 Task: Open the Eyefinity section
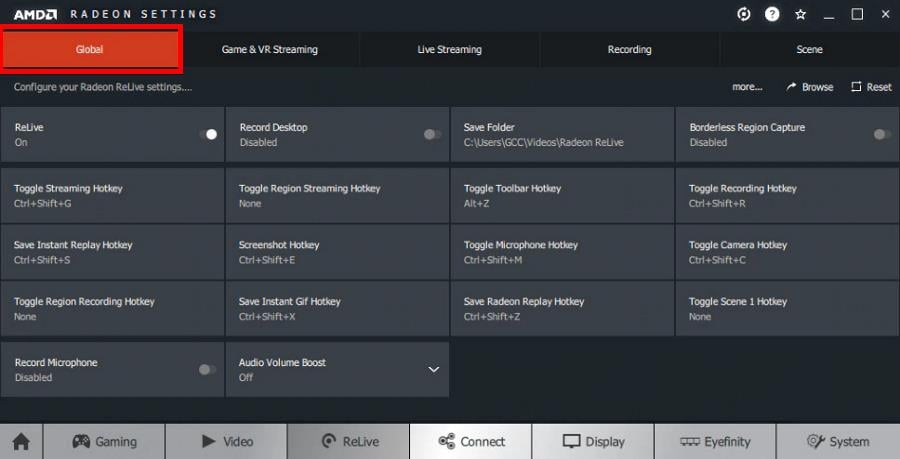tap(714, 441)
